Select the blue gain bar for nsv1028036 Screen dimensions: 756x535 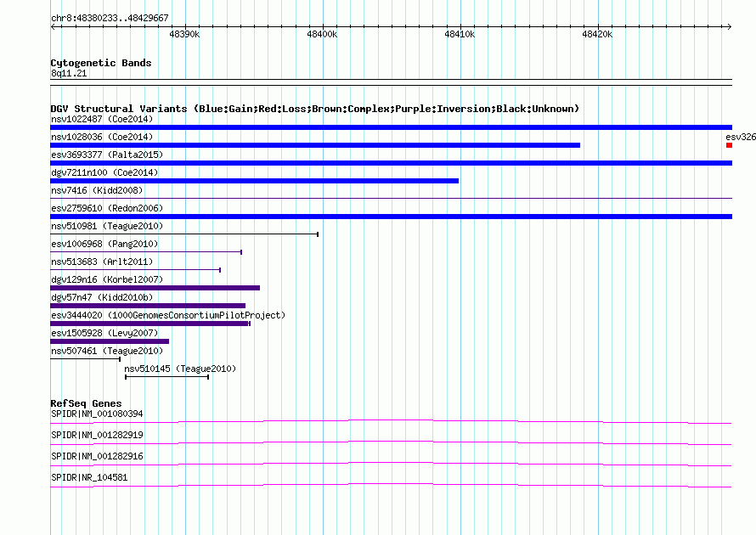coord(315,145)
